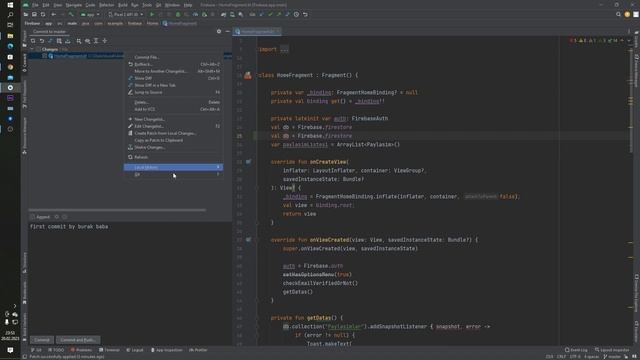Click Show Diff icon in Commit panel toolbar

pyautogui.click(x=50, y=41)
